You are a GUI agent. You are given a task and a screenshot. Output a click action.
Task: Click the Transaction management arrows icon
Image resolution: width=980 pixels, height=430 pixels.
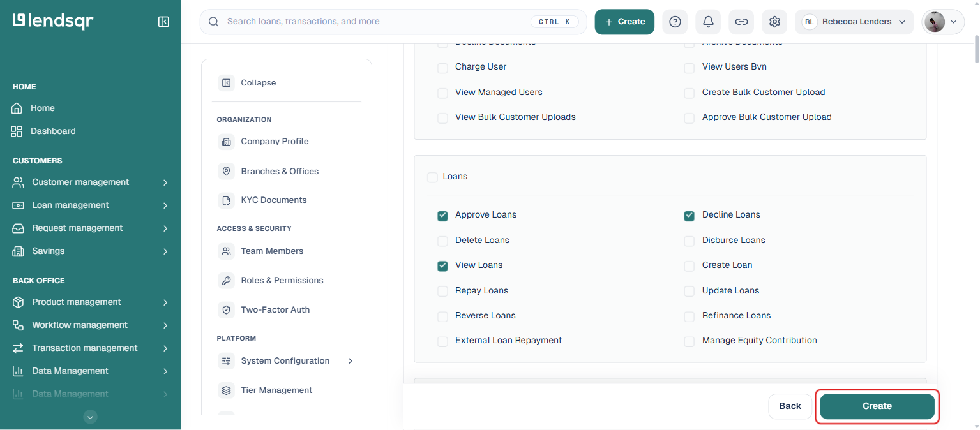pyautogui.click(x=19, y=348)
